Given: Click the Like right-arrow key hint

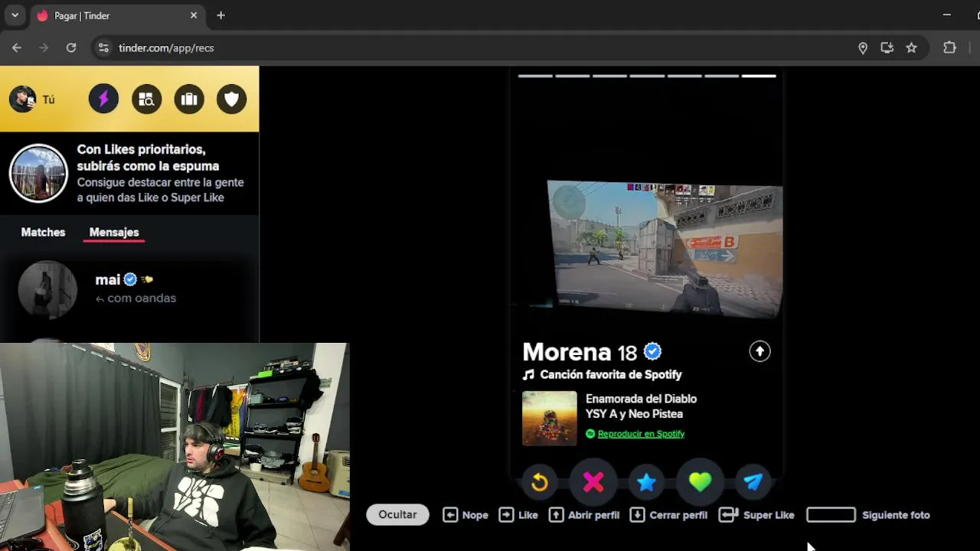Looking at the screenshot, I should point(518,515).
